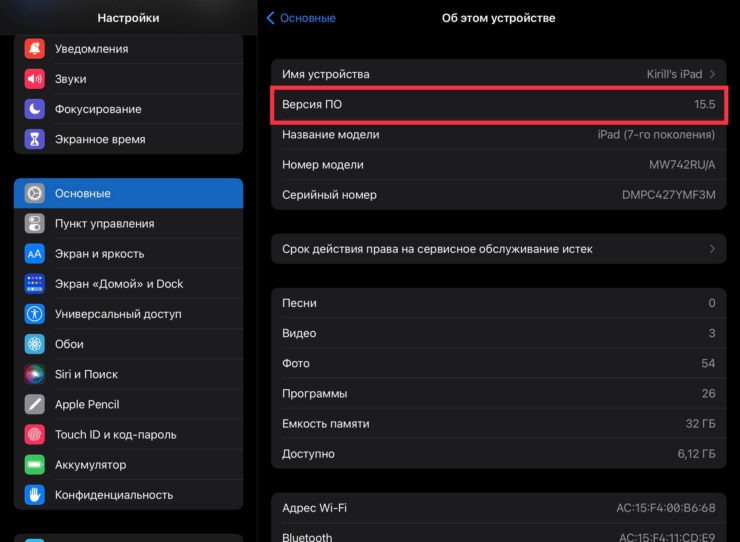Viewport: 740px width, 542px height.
Task: Tap the Адрес Wi-Fi row label
Action: point(314,508)
